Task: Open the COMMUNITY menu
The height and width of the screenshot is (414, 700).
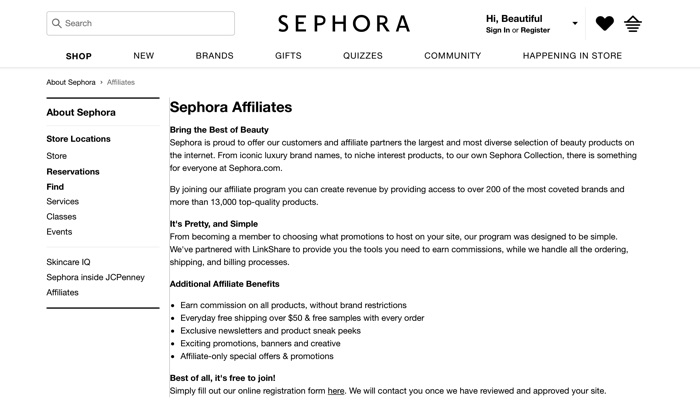Action: [453, 56]
